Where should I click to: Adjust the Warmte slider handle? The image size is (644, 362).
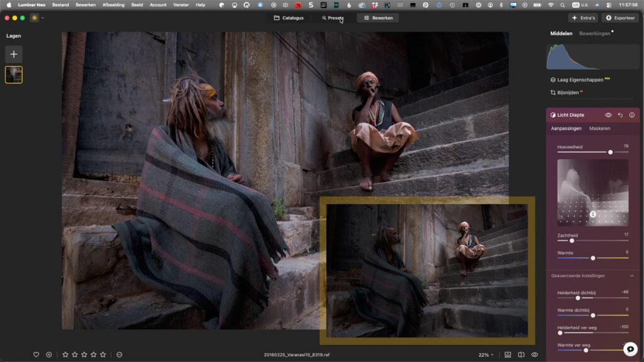[592, 258]
